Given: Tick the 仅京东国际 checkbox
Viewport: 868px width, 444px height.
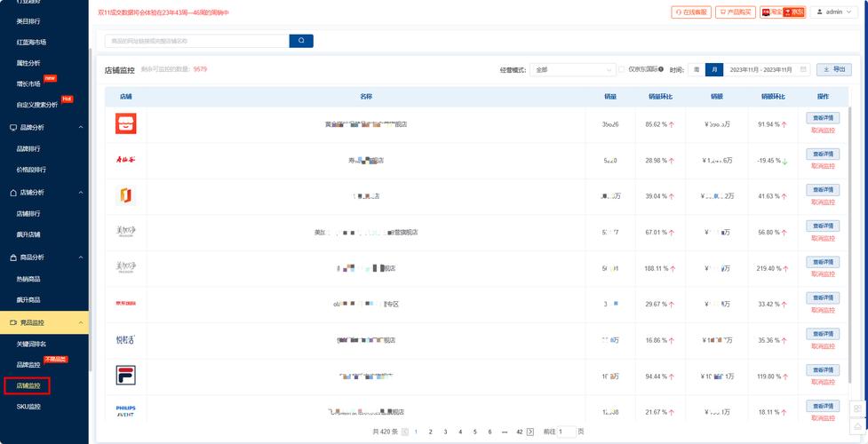Looking at the screenshot, I should tap(622, 70).
